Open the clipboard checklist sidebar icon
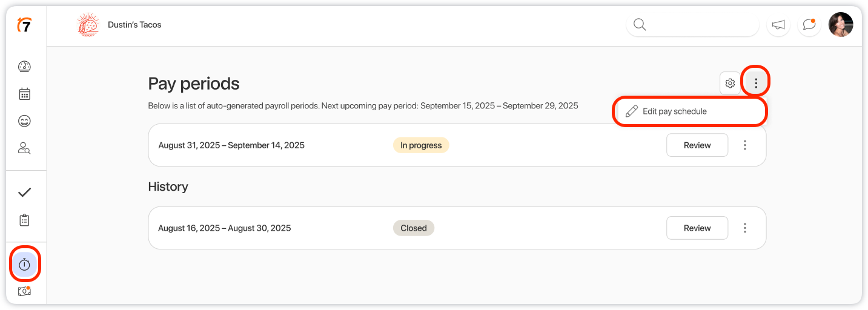Screen dimensions: 868x310 [x=24, y=220]
